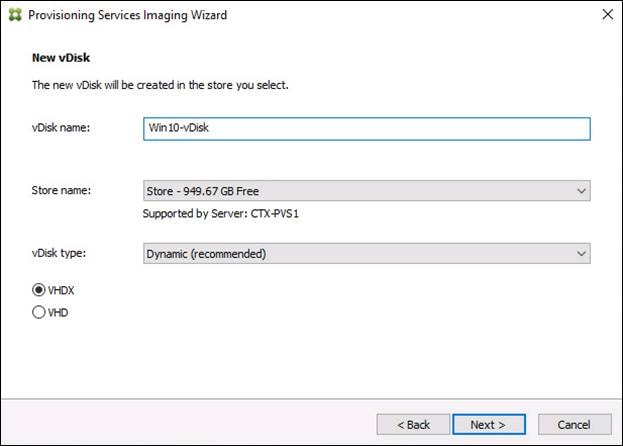
Task: Select the VHDX radio button
Action: (x=39, y=290)
